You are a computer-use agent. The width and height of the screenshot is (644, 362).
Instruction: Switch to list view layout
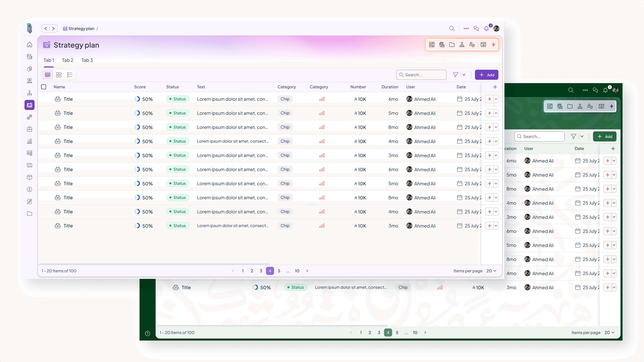click(70, 75)
